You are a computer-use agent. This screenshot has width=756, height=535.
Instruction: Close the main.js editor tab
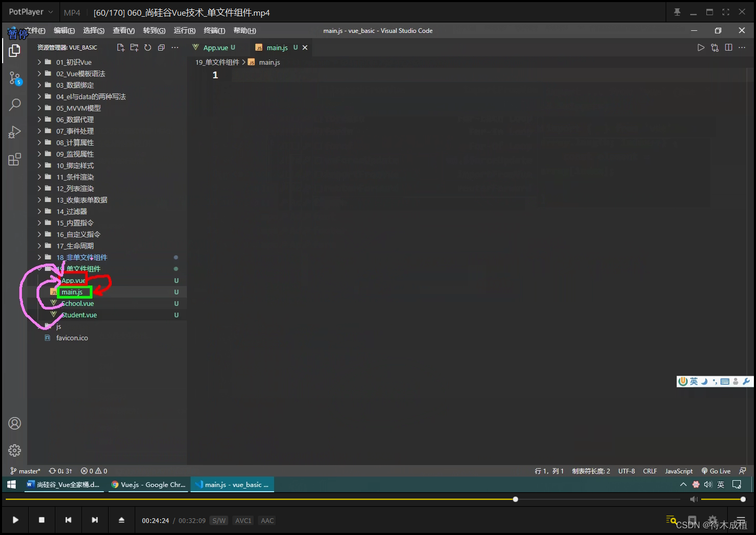point(305,47)
